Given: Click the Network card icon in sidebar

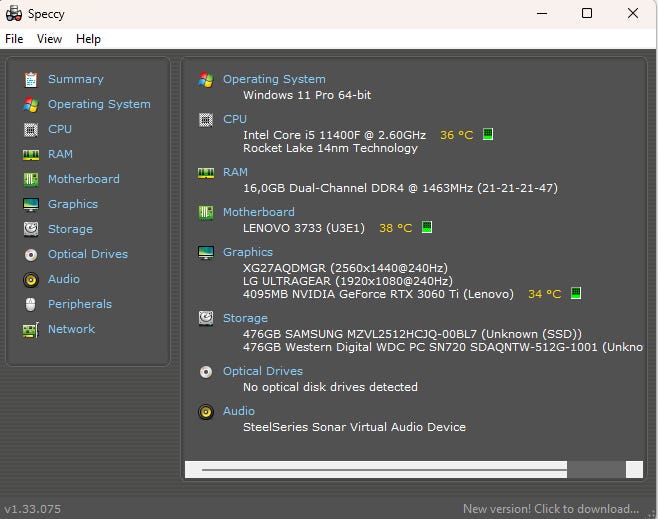Looking at the screenshot, I should pyautogui.click(x=31, y=330).
